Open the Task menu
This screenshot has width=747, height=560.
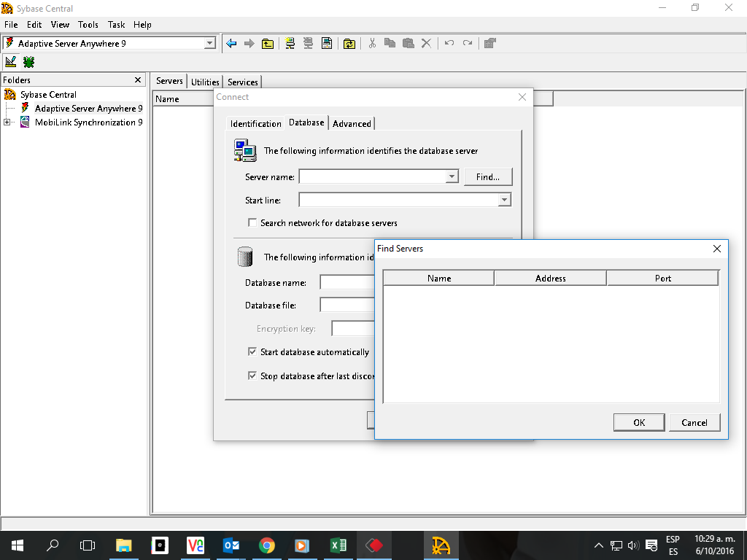point(116,25)
